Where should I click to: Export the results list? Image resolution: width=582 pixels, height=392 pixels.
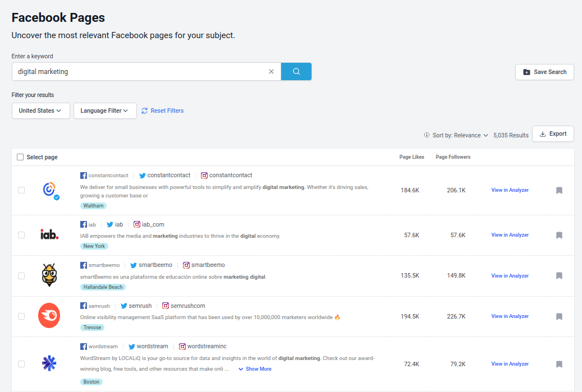[x=552, y=134]
